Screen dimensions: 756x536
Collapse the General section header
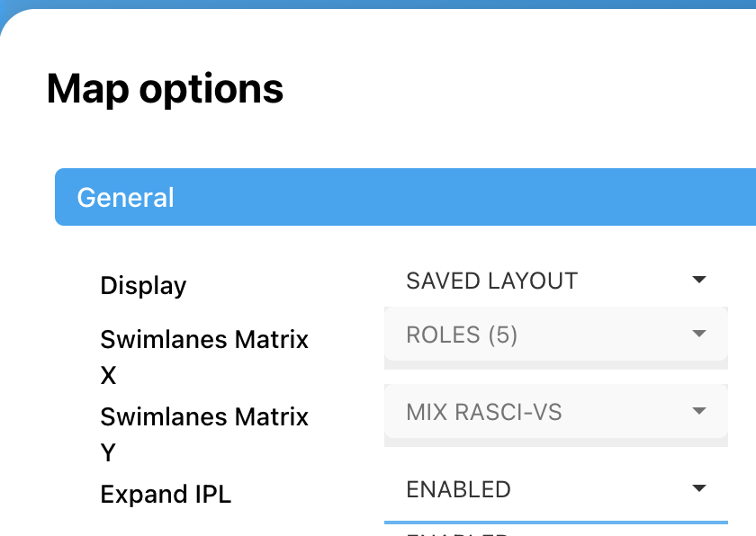click(405, 197)
